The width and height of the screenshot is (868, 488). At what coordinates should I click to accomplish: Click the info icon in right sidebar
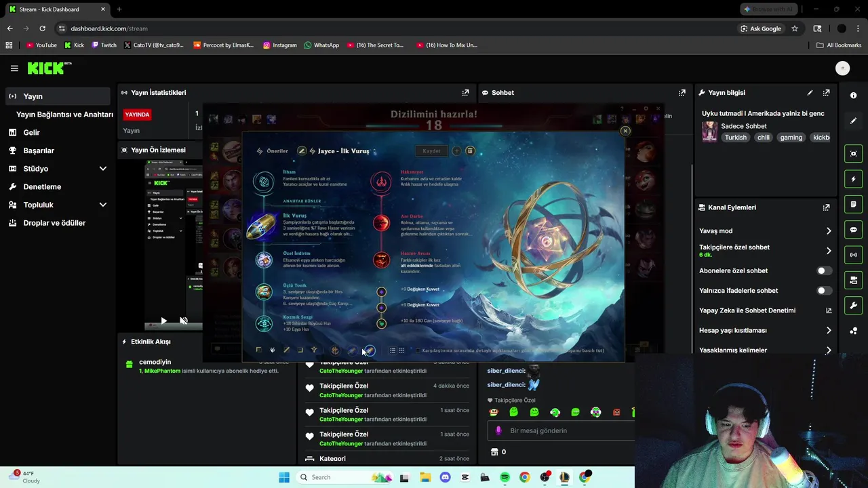(x=853, y=96)
